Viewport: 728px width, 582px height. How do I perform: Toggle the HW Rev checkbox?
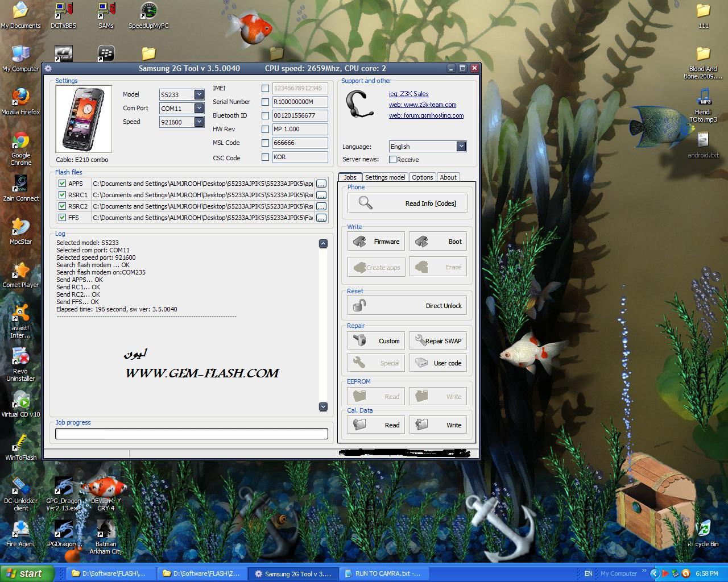click(265, 129)
